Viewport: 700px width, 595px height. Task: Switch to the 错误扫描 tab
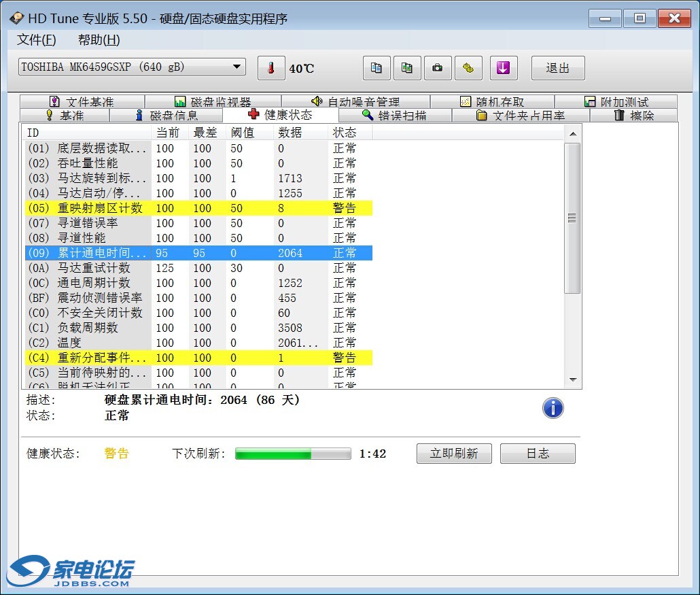pyautogui.click(x=395, y=115)
